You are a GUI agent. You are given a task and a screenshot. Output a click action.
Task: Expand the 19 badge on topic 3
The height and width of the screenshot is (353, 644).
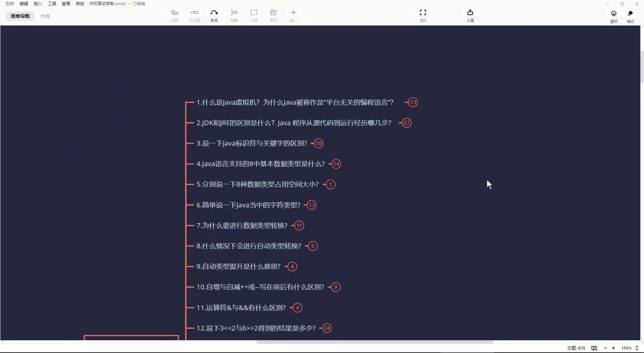coord(319,144)
